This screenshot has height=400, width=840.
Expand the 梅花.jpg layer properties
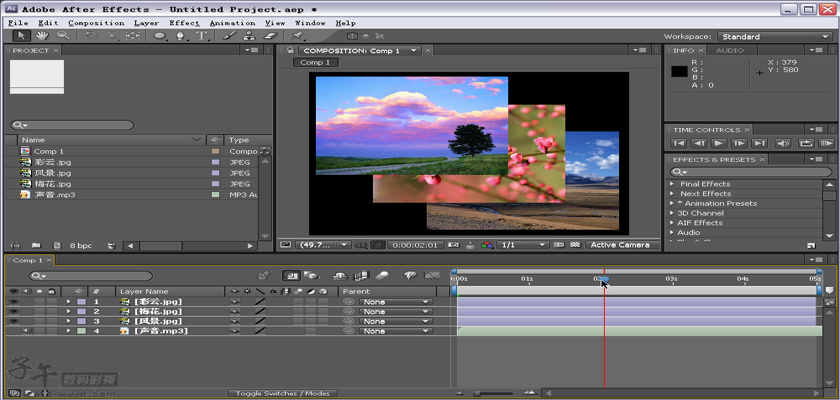pyautogui.click(x=69, y=311)
